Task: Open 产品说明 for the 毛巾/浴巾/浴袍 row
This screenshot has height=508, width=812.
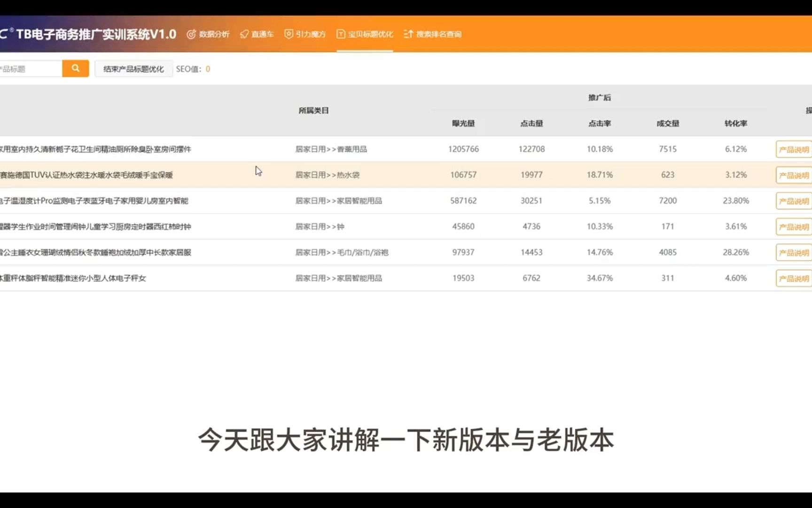Action: 794,253
